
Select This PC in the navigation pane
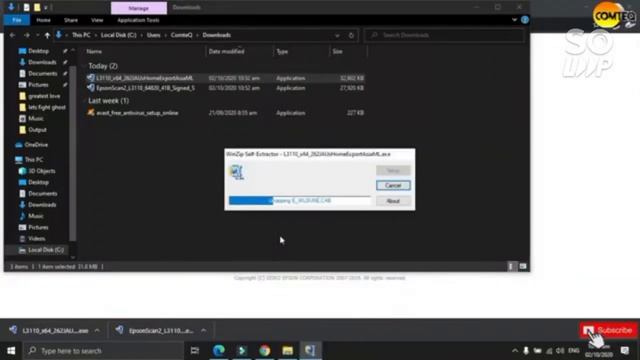(33, 160)
